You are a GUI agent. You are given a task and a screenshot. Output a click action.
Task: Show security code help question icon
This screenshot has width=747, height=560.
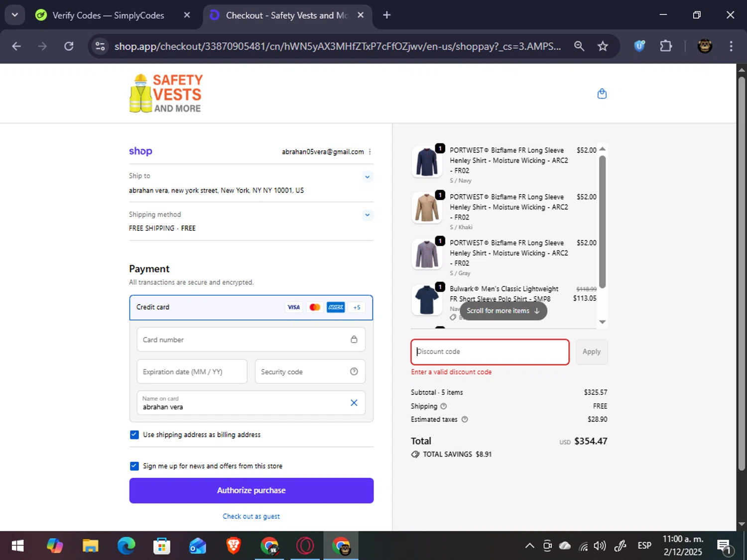[354, 371]
